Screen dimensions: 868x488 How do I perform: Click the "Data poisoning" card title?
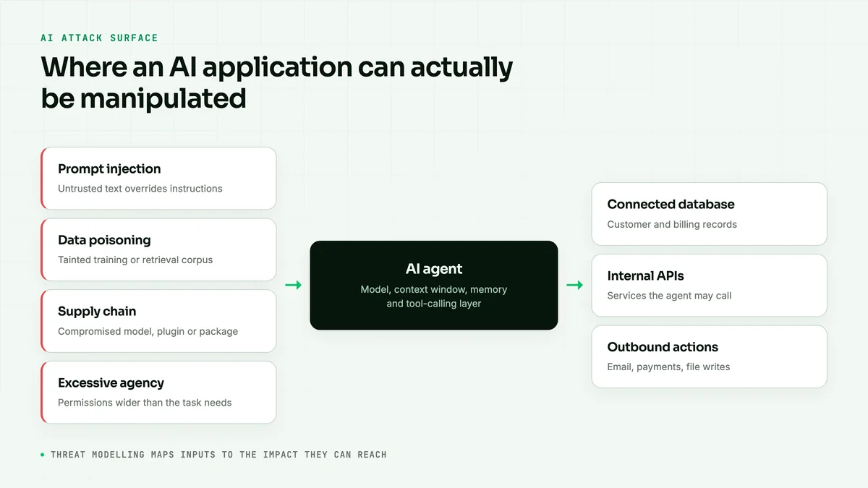click(x=104, y=240)
